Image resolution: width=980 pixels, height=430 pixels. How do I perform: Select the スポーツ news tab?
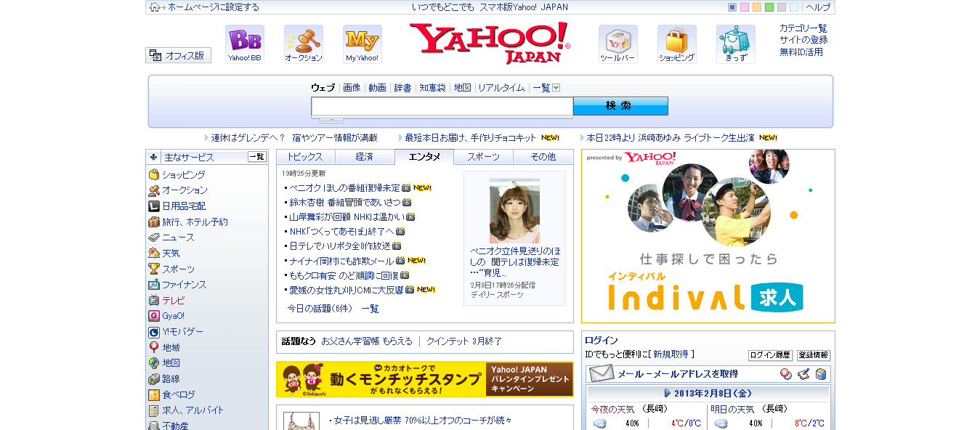click(x=484, y=157)
